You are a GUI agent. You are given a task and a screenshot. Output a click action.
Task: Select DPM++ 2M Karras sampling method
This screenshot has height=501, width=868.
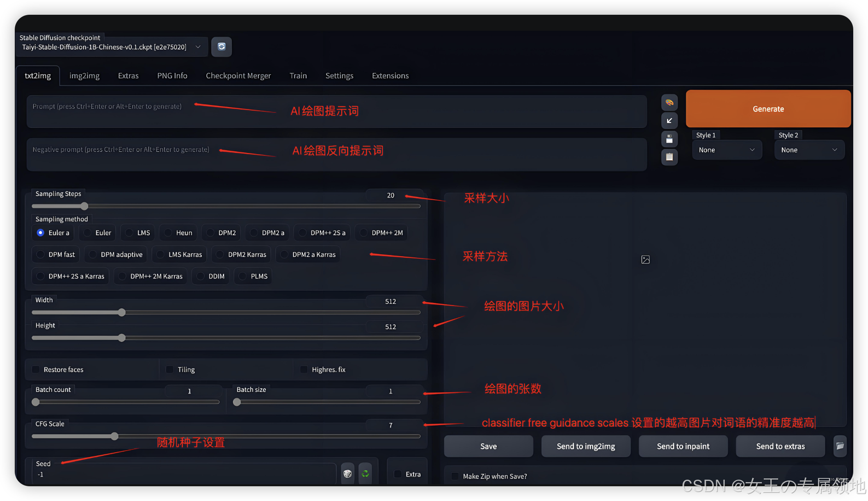point(151,276)
